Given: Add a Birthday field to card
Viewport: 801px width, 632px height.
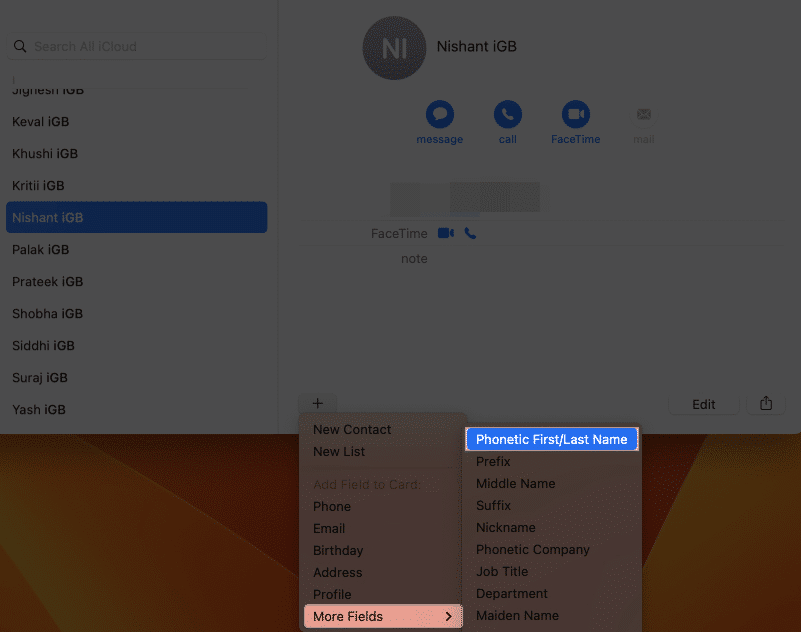Looking at the screenshot, I should (338, 550).
